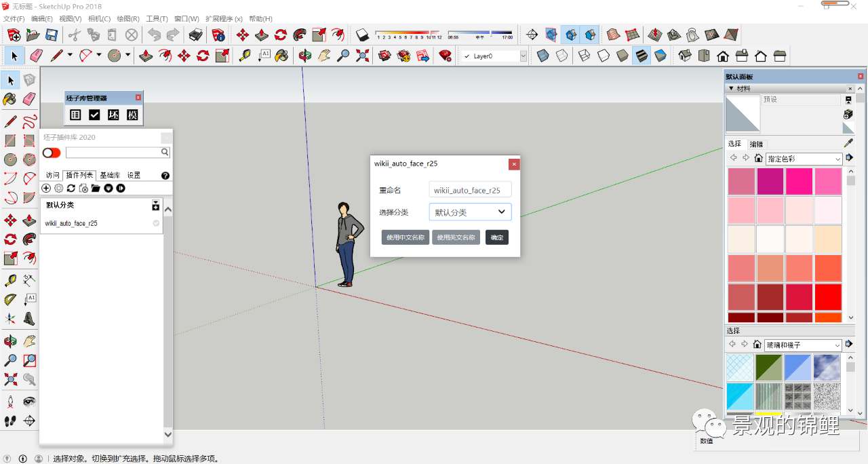Click the 确定 button in dialog
This screenshot has width=868, height=464.
tap(497, 237)
